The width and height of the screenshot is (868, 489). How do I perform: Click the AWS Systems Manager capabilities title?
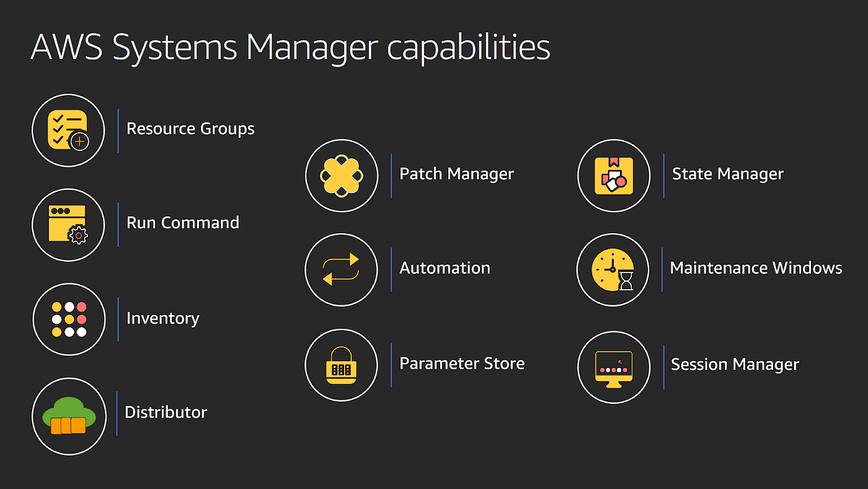coord(290,47)
